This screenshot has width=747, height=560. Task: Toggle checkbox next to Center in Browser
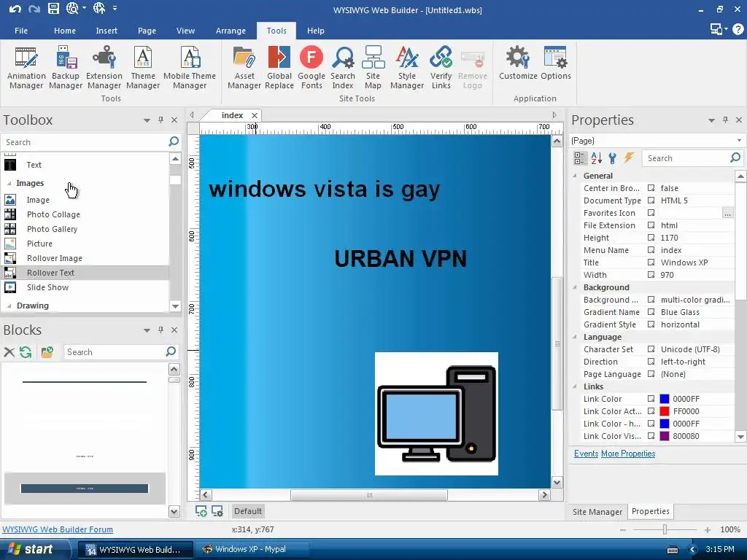click(651, 188)
